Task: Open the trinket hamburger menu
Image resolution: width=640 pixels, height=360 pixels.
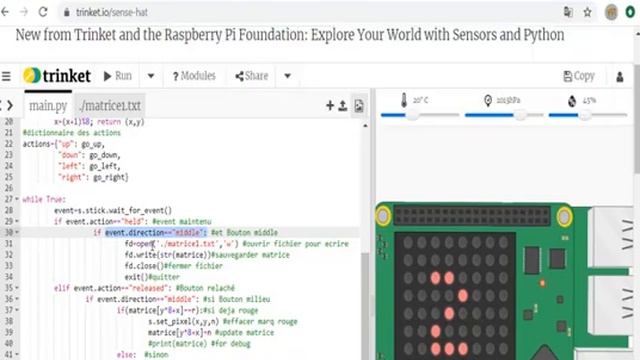Action: [x=6, y=76]
